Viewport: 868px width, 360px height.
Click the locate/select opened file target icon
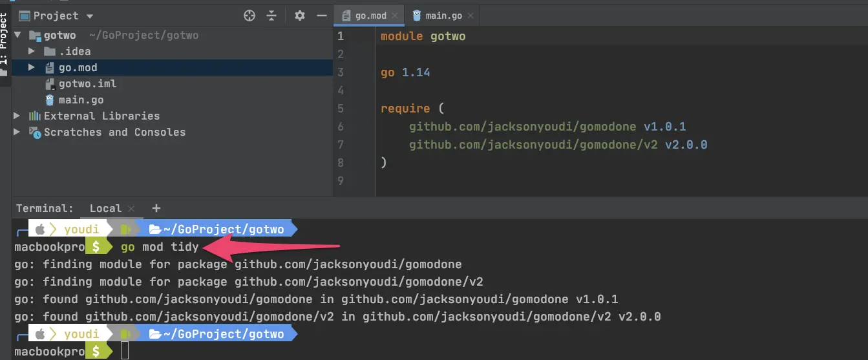249,16
